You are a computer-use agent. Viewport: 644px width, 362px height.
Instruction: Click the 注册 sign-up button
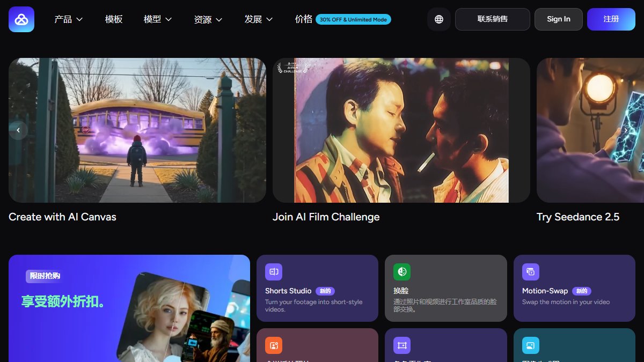point(611,19)
